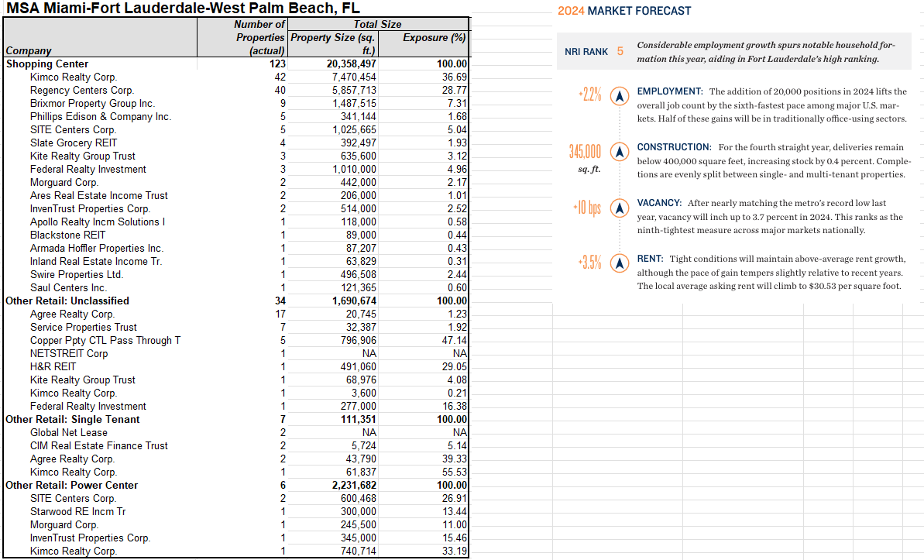Click the up-arrow icon beside RENT
The width and height of the screenshot is (924, 560).
(x=619, y=263)
